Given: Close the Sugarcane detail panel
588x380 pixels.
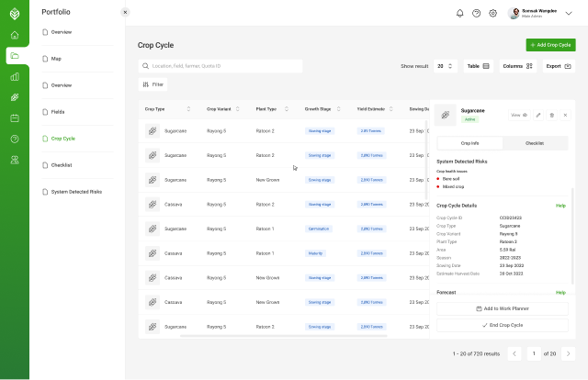Looking at the screenshot, I should [565, 115].
